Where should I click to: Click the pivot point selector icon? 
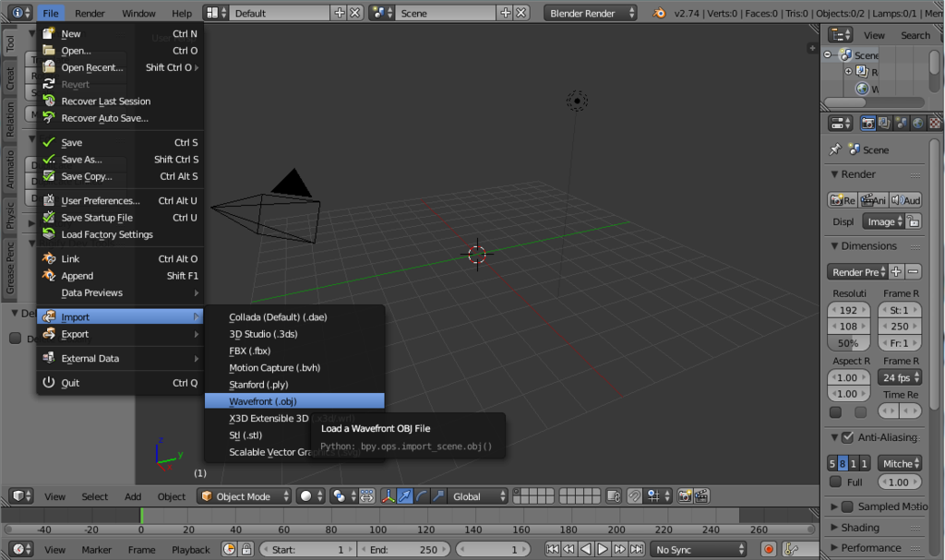click(342, 496)
